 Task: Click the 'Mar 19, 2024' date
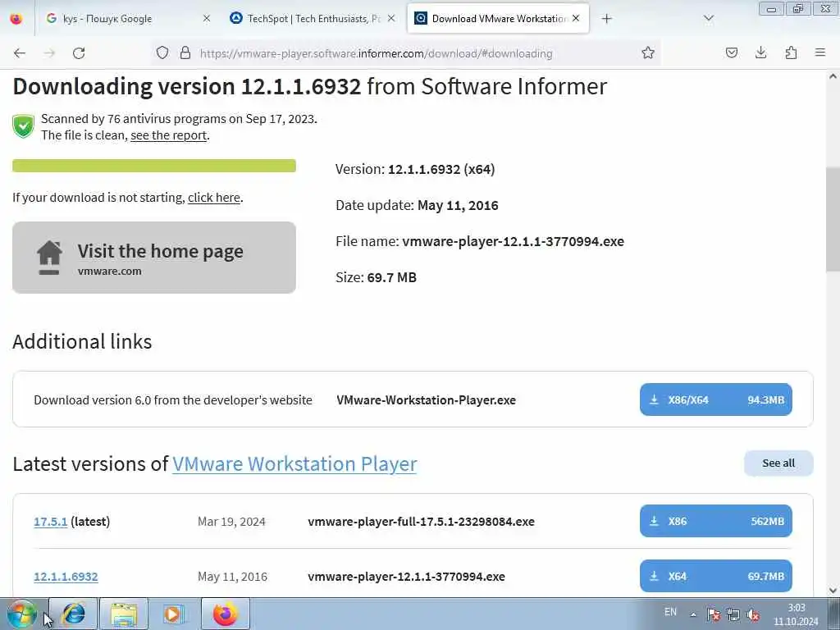tap(231, 522)
